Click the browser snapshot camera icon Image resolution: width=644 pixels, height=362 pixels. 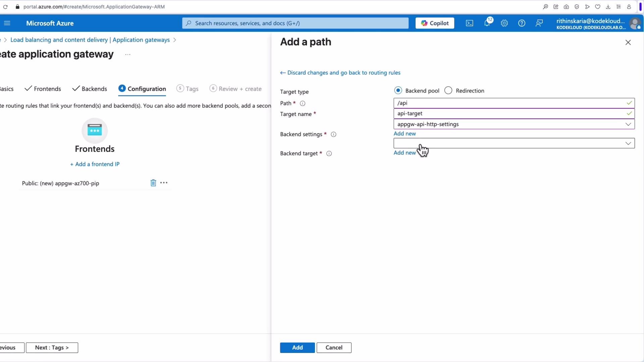pyautogui.click(x=566, y=7)
